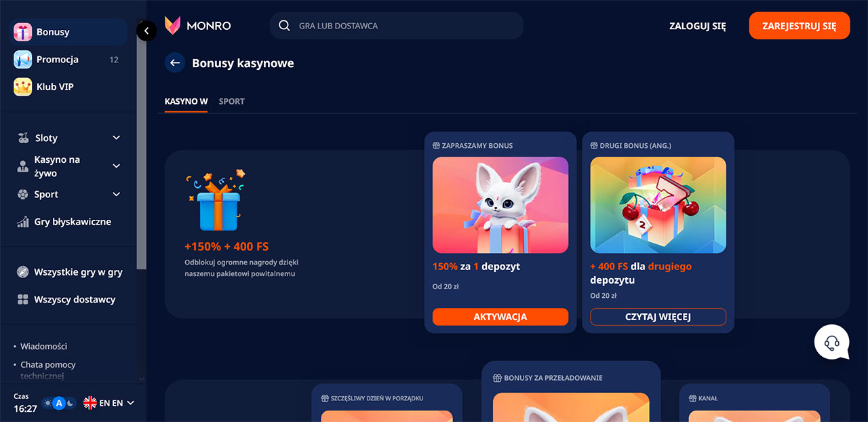Click the MONRO logo
Viewport: 868px width, 422px height.
(x=198, y=26)
